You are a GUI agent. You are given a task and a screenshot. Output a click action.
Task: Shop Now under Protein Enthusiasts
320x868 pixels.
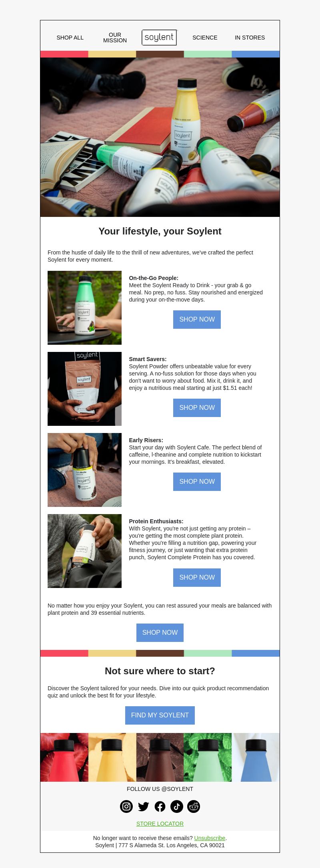click(x=197, y=578)
